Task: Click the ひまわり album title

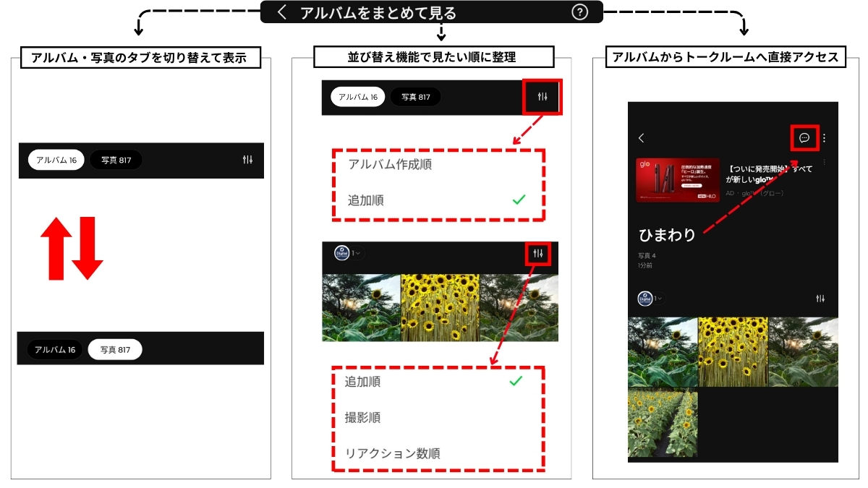Action: click(x=667, y=235)
